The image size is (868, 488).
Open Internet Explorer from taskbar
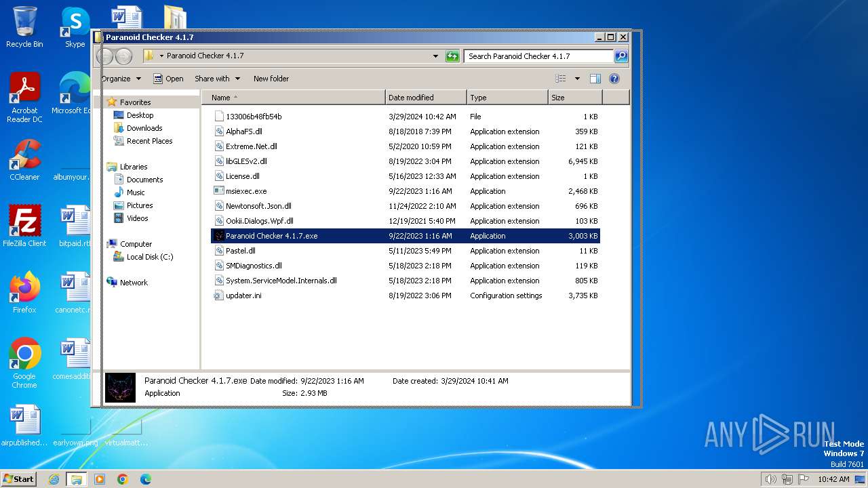(54, 479)
